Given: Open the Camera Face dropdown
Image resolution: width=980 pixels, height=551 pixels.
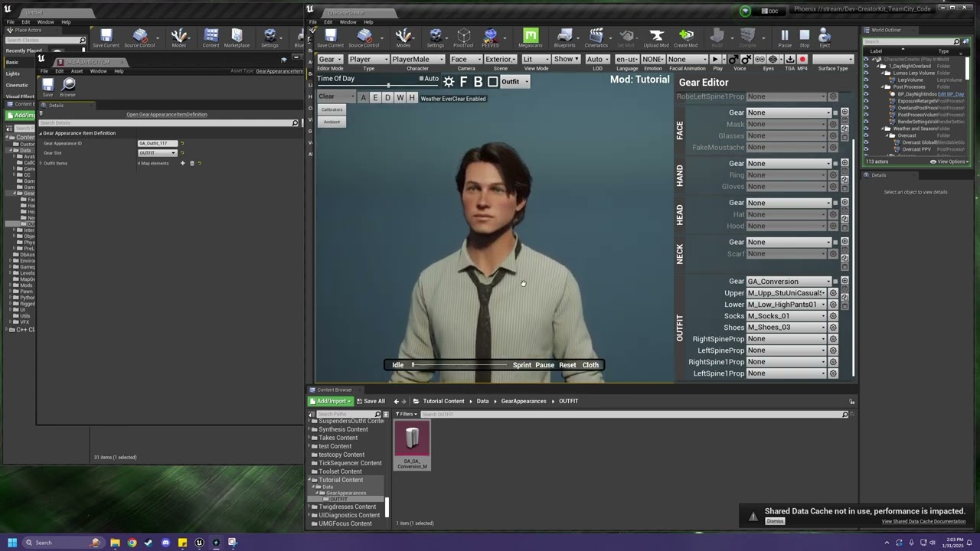Looking at the screenshot, I should 465,60.
